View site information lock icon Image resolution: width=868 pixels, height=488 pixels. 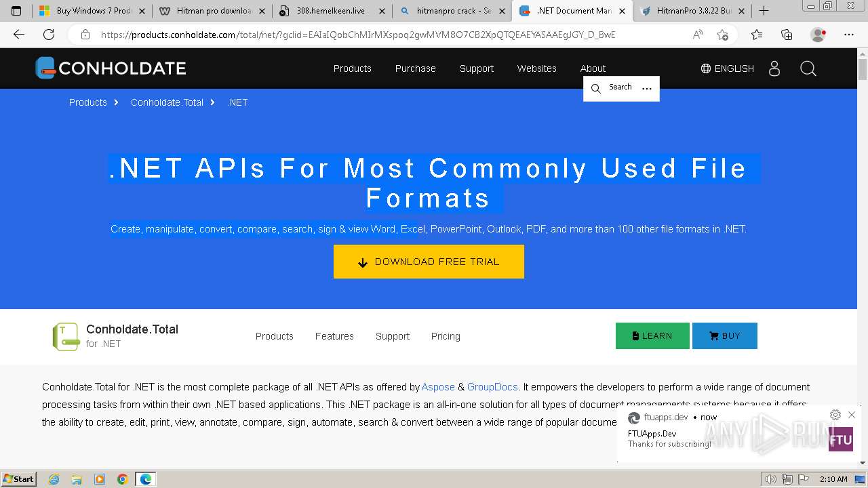[x=85, y=35]
